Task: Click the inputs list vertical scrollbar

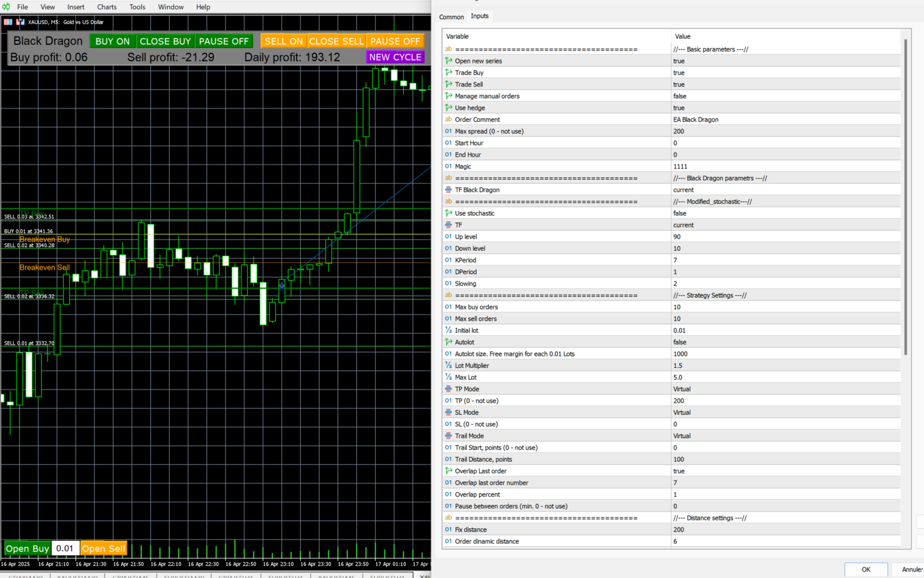Action: coord(906,197)
